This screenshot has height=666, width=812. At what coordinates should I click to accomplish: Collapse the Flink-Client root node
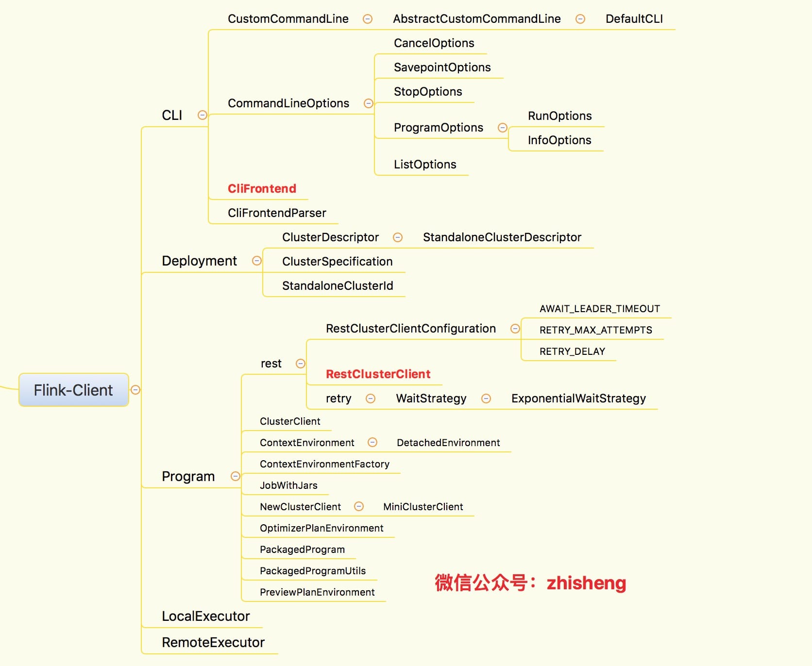135,390
